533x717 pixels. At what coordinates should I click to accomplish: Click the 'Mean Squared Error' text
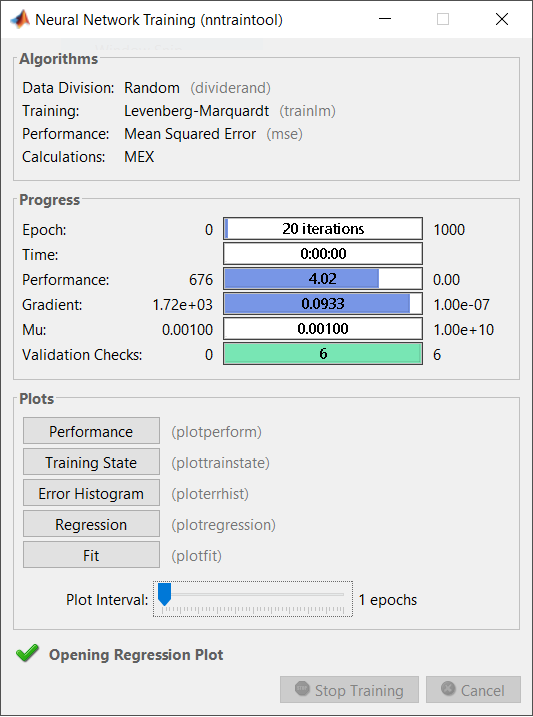tap(190, 134)
